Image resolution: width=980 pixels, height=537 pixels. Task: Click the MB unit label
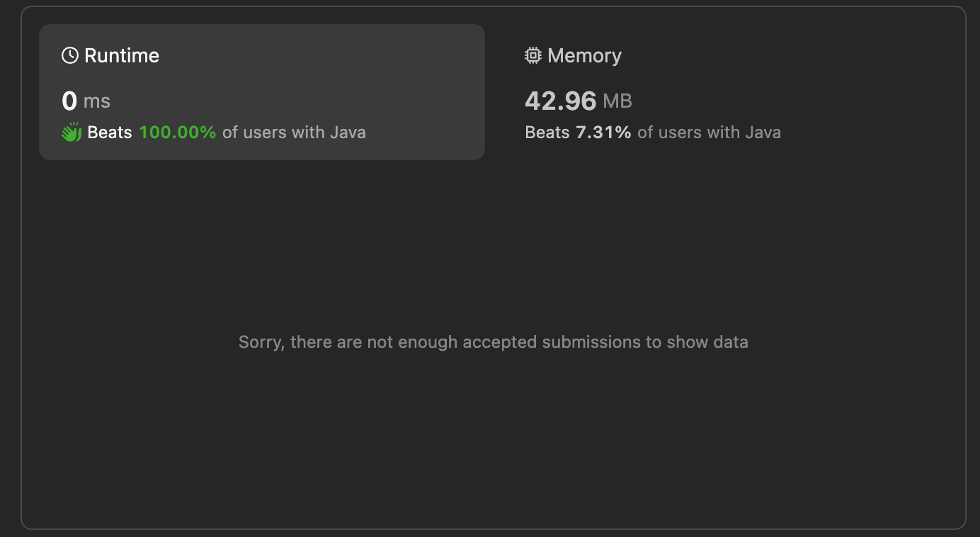coord(617,101)
